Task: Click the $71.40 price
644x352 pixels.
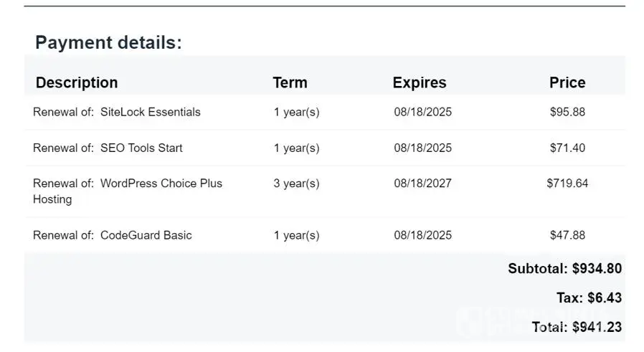Action: [x=567, y=148]
